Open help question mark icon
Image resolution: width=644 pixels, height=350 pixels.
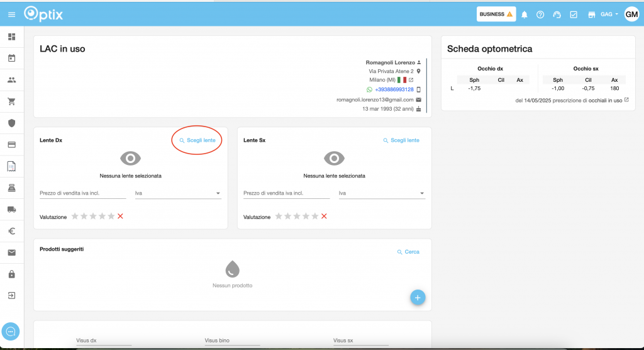pyautogui.click(x=540, y=14)
